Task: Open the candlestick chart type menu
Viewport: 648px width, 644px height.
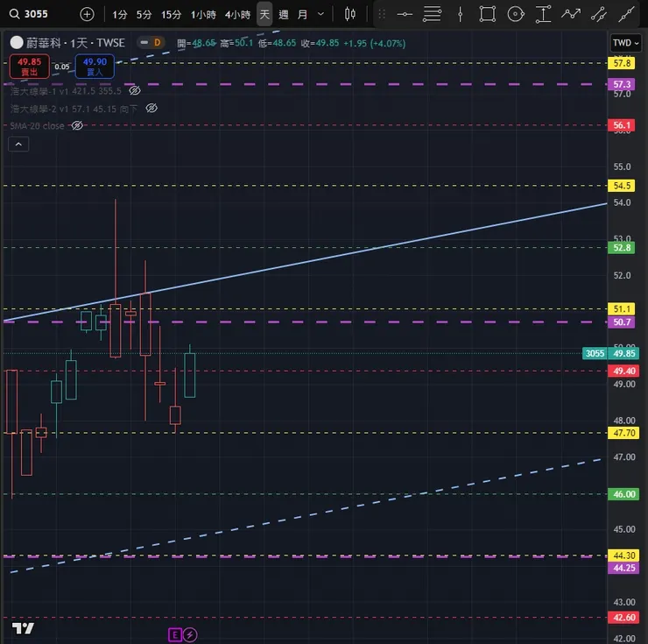Action: click(x=350, y=15)
